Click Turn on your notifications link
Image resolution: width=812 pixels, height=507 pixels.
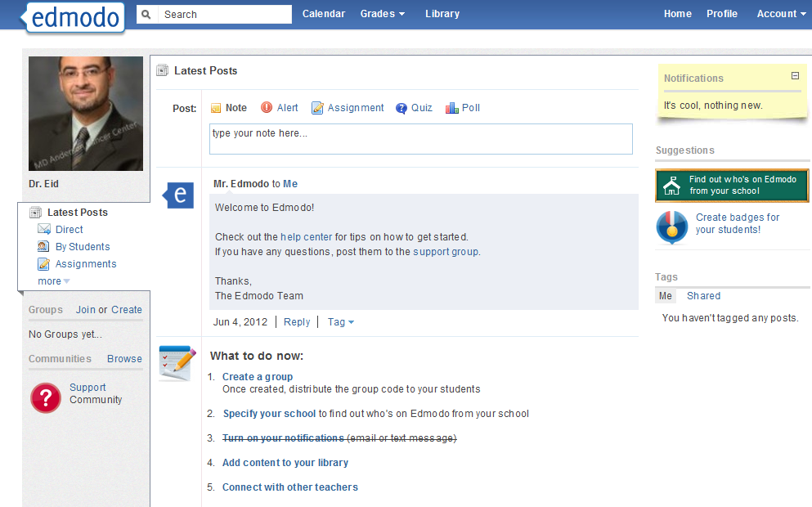click(x=283, y=438)
